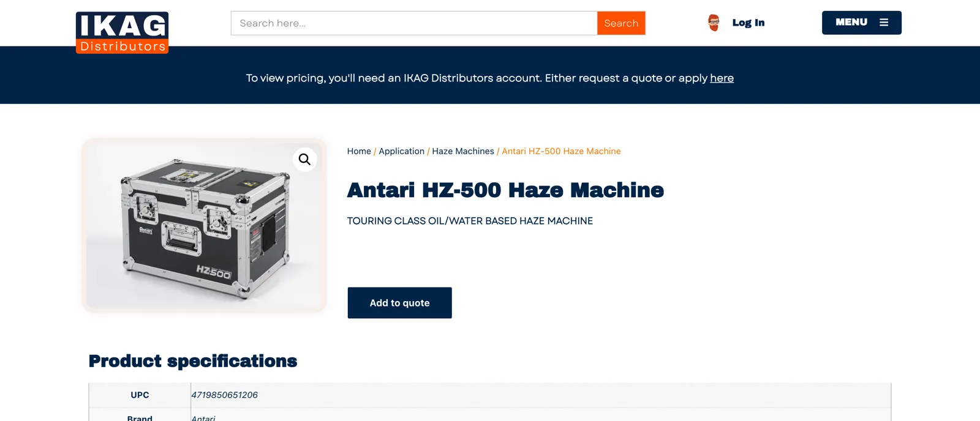Click the user avatar icon beside Log In

coord(714,23)
